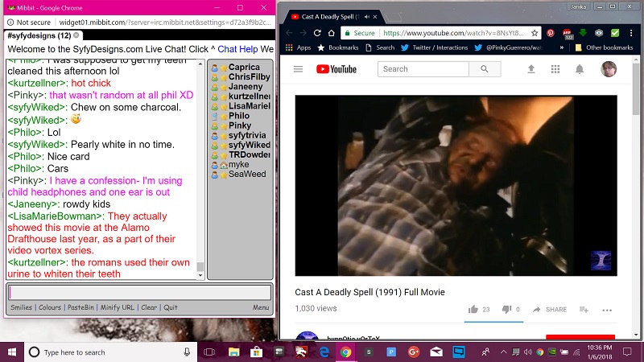The height and width of the screenshot is (362, 644).
Task: Select user Janeeny in nick list
Action: [246, 87]
